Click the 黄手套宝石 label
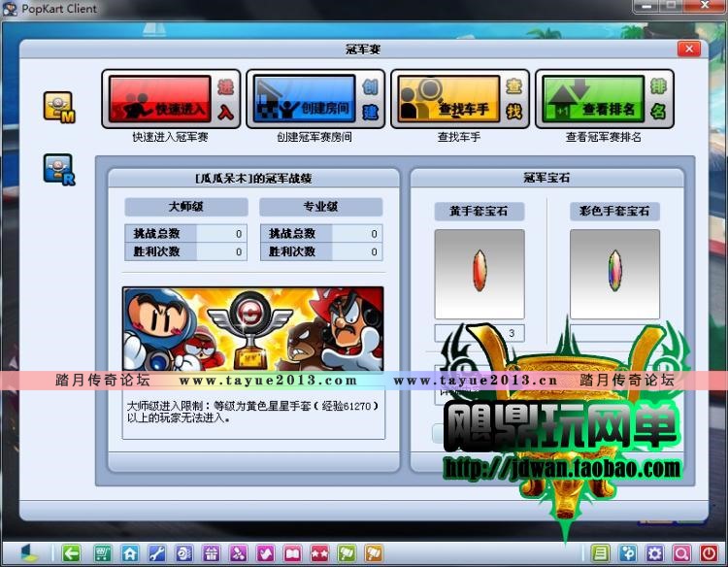The height and width of the screenshot is (567, 728). [480, 212]
